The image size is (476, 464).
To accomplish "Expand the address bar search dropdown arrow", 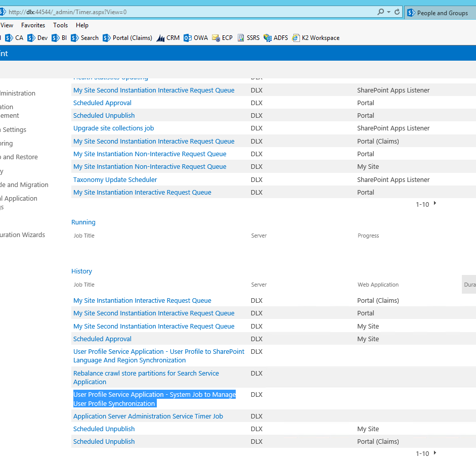I will coord(388,12).
